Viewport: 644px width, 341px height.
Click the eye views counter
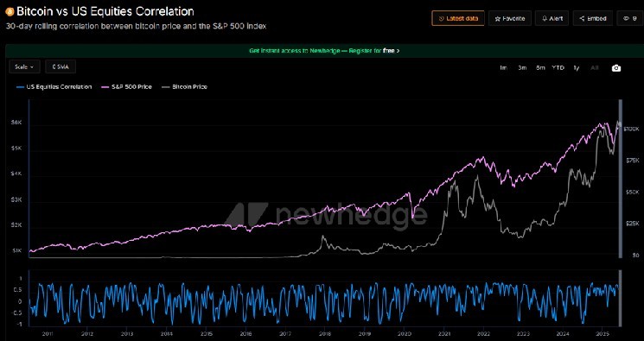click(x=630, y=18)
